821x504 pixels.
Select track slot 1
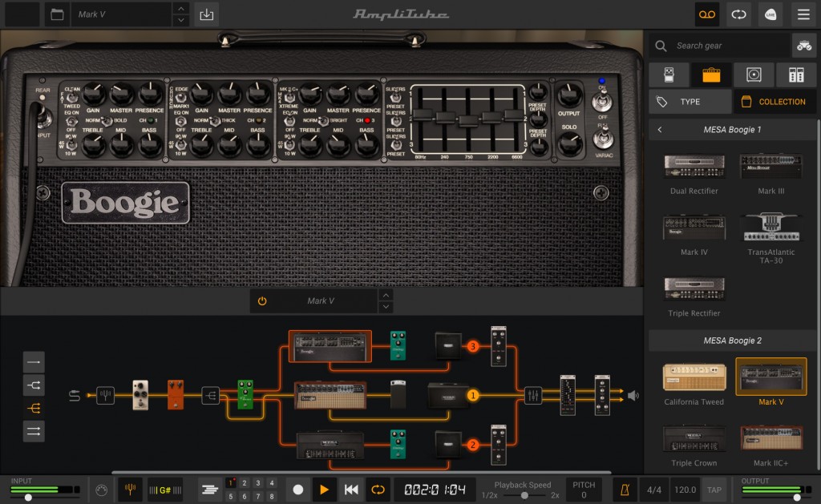(230, 483)
